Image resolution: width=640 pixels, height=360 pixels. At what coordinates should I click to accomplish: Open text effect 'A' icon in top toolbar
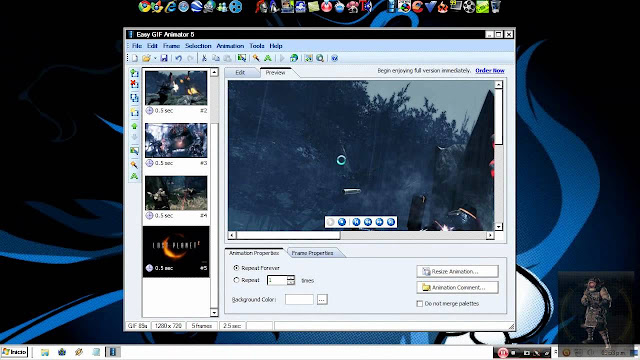(268, 58)
